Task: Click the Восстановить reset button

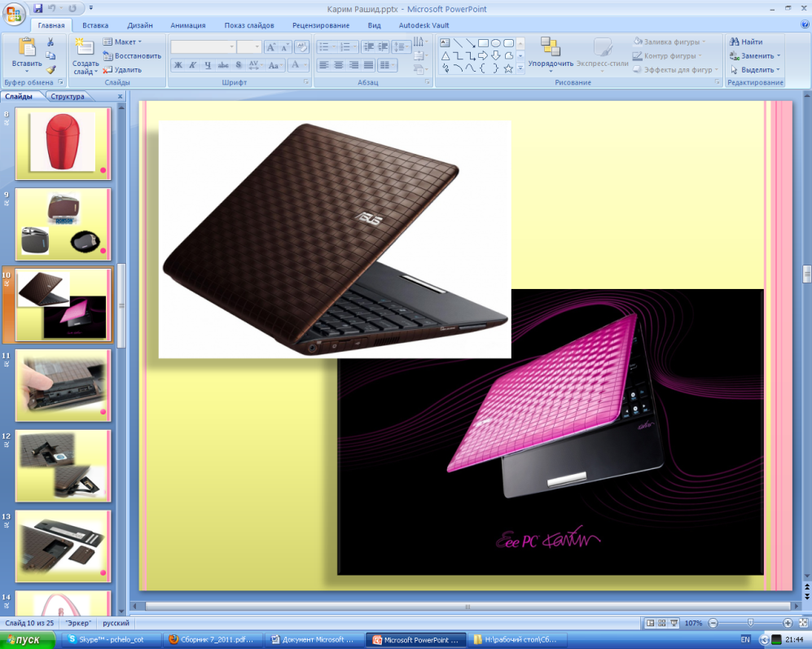Action: [x=132, y=56]
